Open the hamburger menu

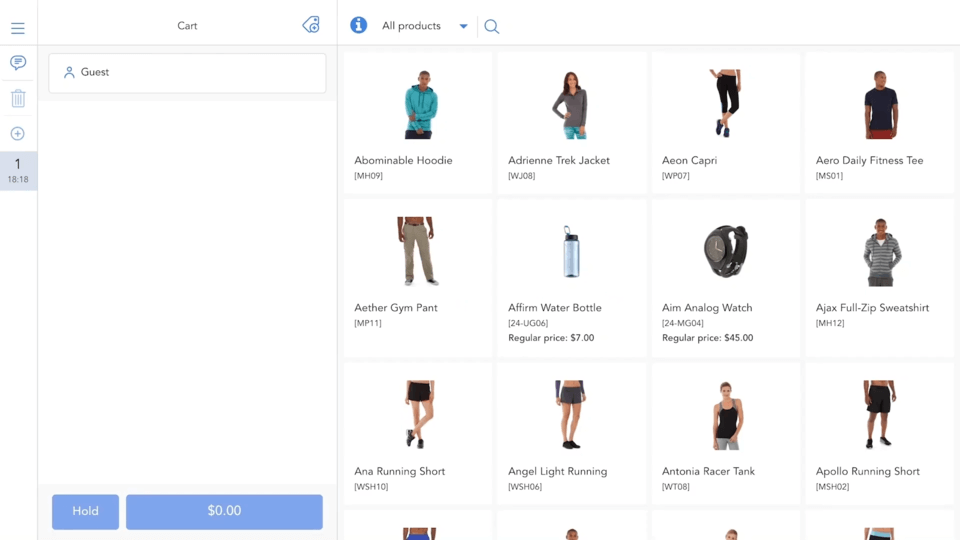coord(18,28)
